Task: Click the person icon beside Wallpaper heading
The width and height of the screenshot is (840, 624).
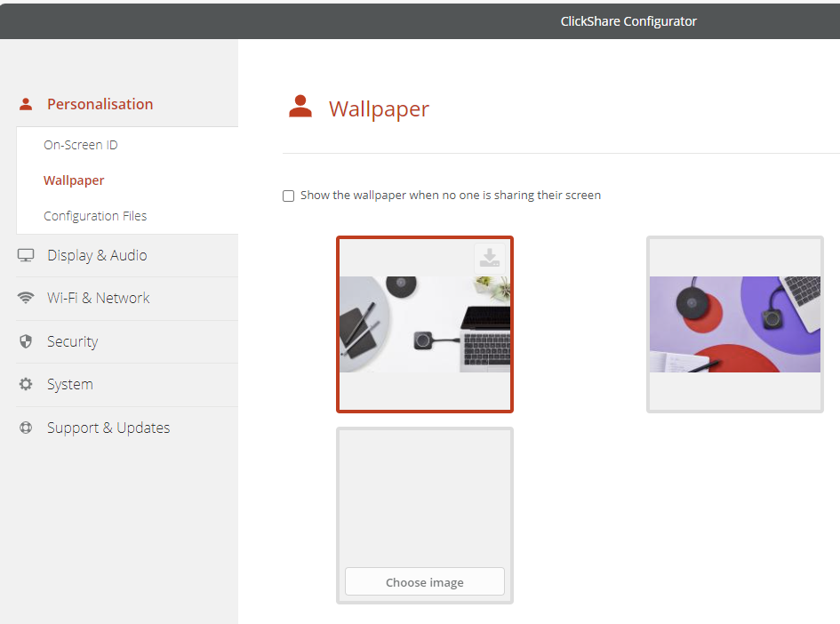Action: pos(300,108)
